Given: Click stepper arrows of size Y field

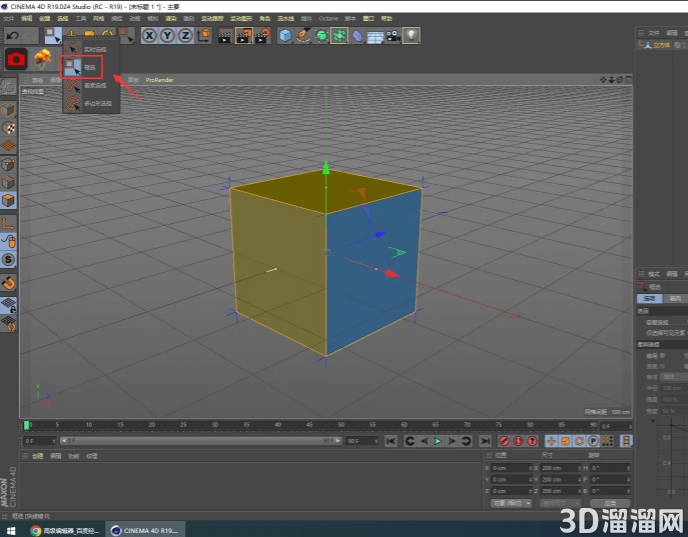Looking at the screenshot, I should tap(579, 480).
